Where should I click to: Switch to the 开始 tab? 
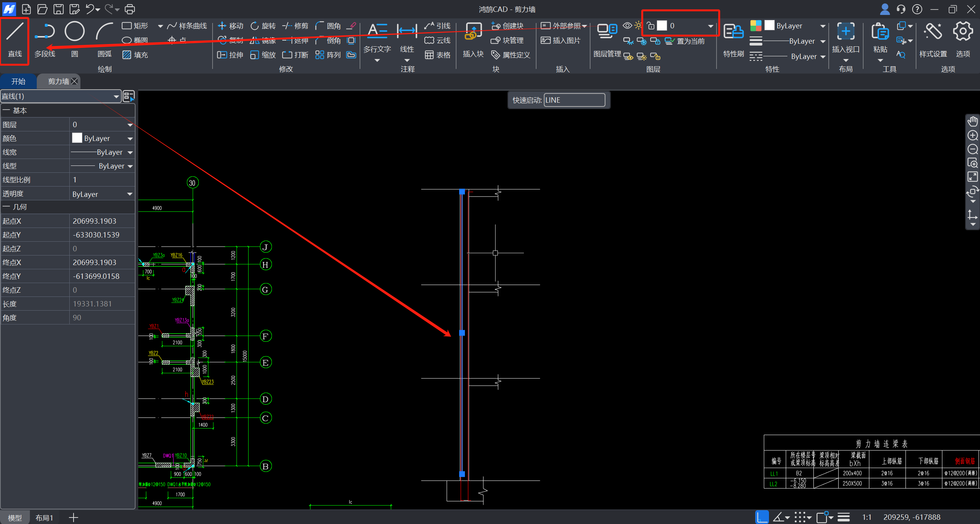(18, 82)
